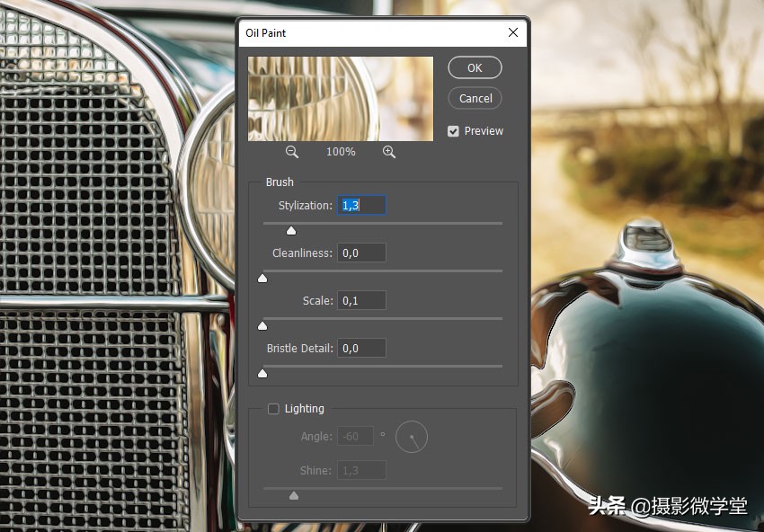Click the Stylization value field
Viewport: 764px width, 532px height.
point(361,205)
